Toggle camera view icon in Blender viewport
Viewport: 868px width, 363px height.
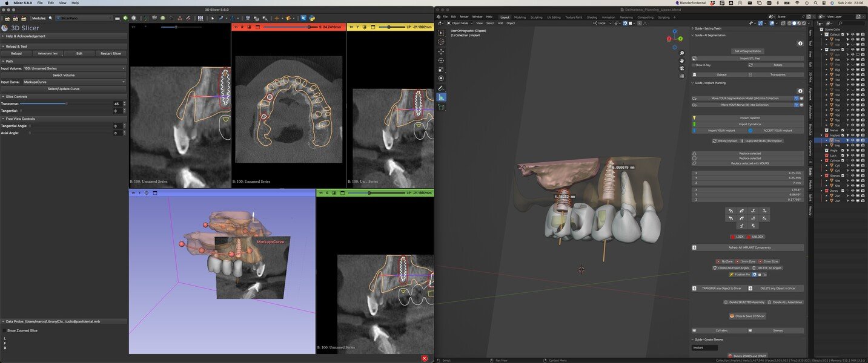682,68
